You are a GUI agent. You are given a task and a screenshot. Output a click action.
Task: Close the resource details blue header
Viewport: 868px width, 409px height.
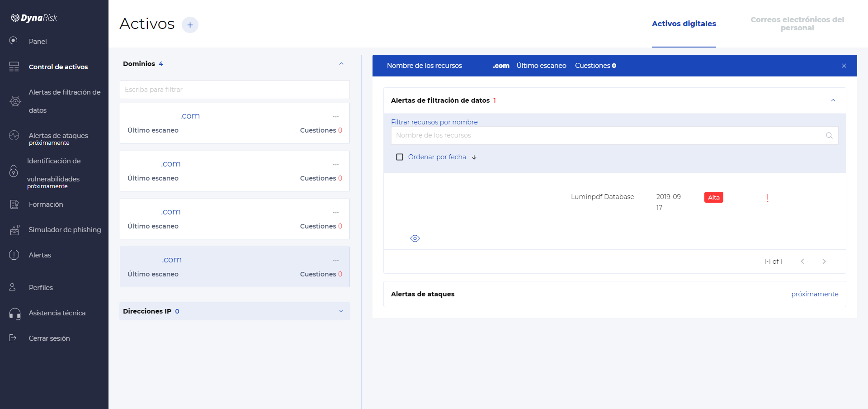(x=844, y=66)
